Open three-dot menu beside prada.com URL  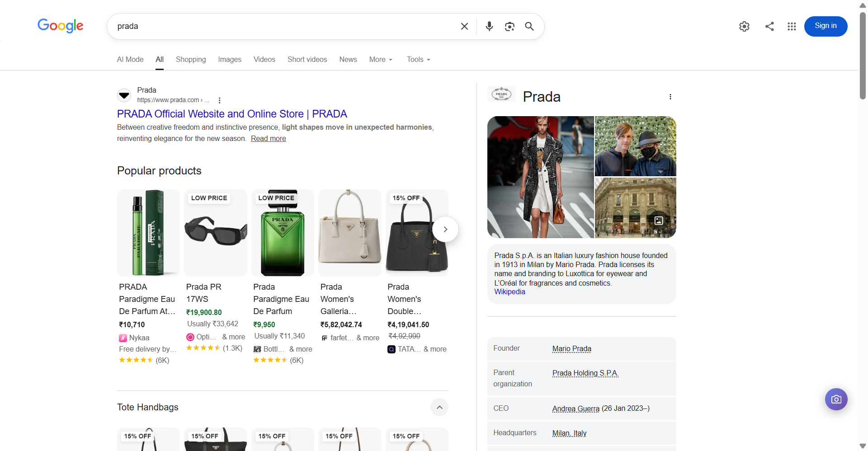pyautogui.click(x=220, y=100)
